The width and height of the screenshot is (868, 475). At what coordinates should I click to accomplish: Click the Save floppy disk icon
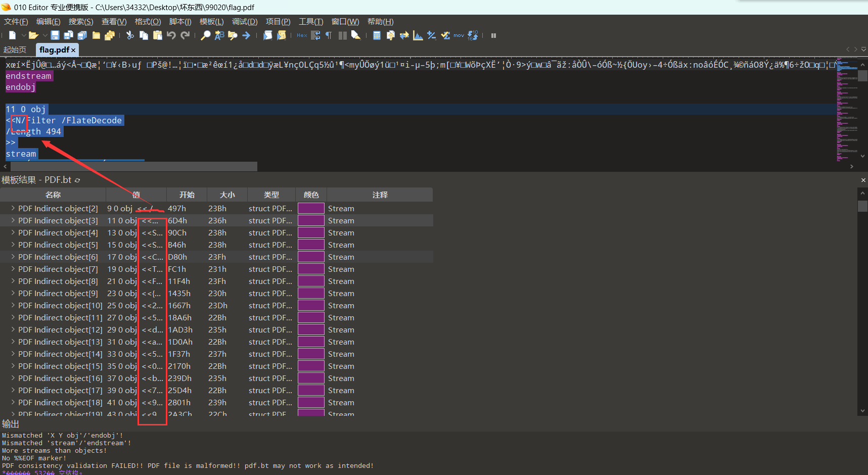pos(55,35)
